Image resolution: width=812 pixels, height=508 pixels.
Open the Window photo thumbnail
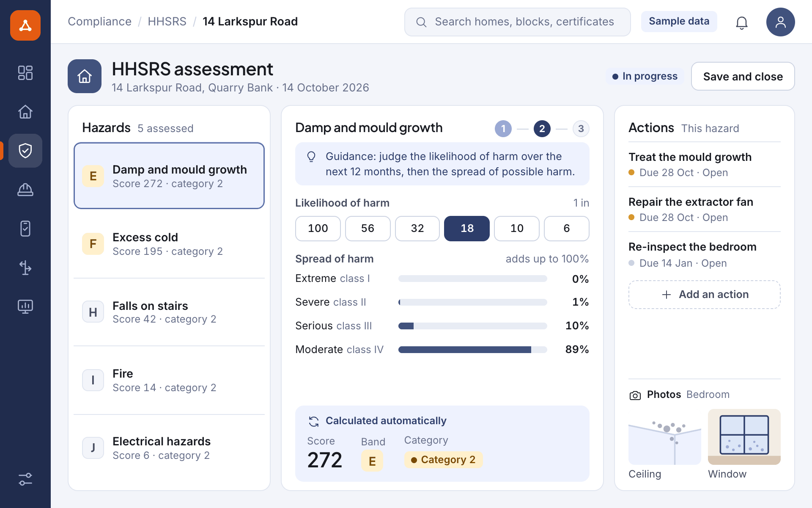(744, 437)
